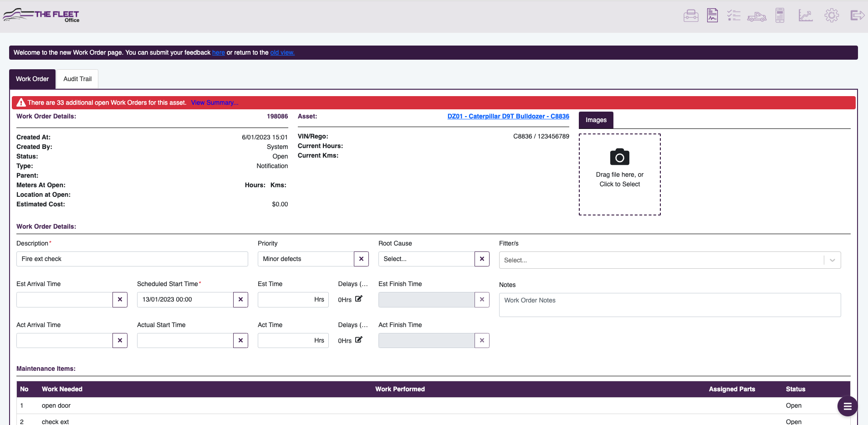Image resolution: width=868 pixels, height=425 pixels.
Task: Click the mobile device icon in the toolbar
Action: 779,15
